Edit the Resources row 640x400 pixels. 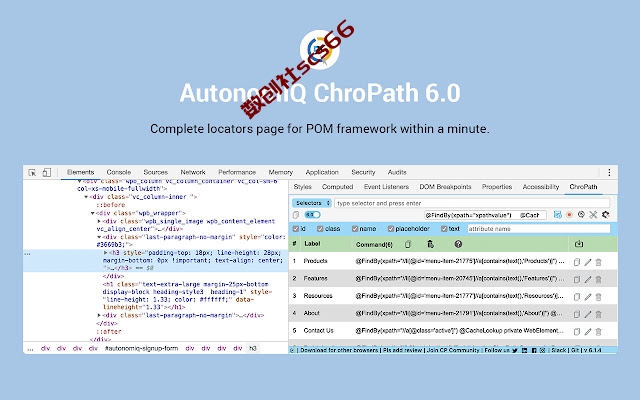(588, 297)
